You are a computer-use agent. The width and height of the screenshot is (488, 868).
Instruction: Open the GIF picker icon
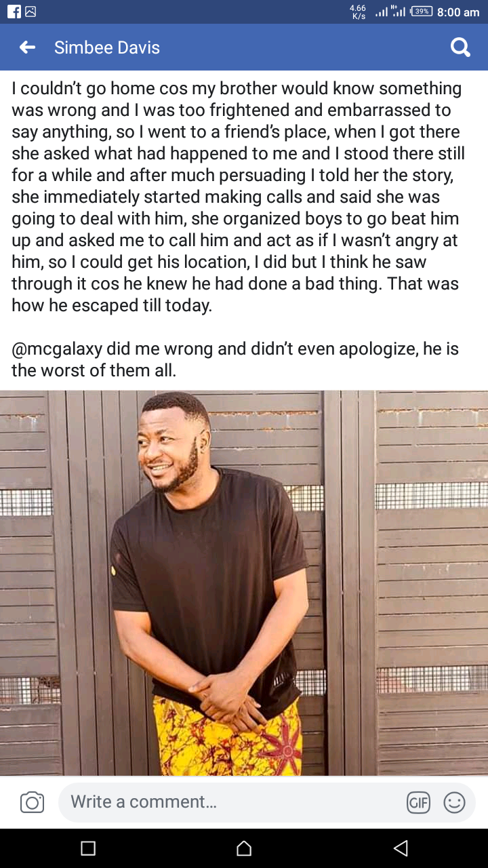pos(418,803)
